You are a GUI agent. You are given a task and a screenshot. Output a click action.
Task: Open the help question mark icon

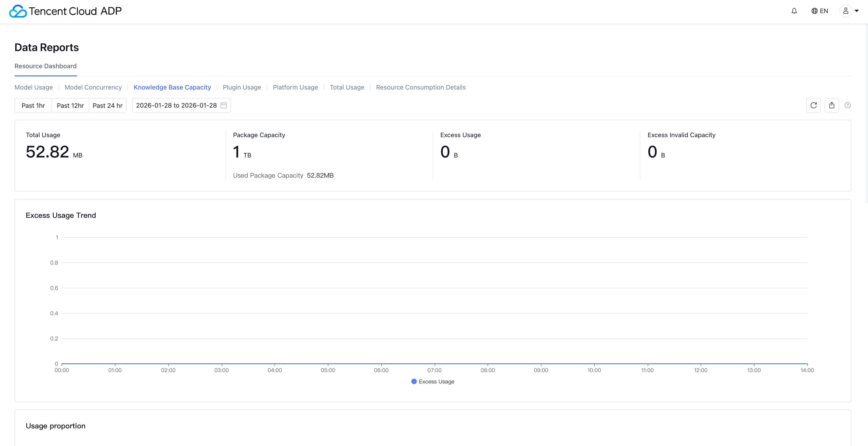pos(847,105)
